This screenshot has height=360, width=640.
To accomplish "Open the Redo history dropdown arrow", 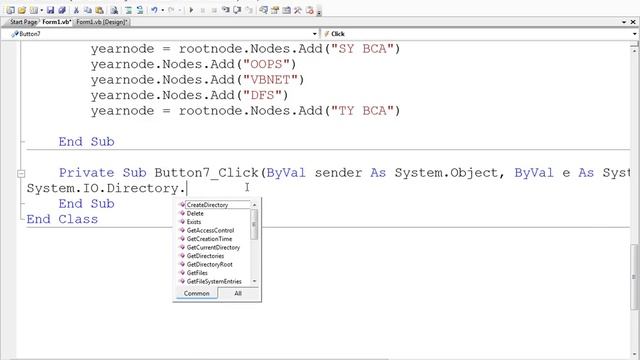I will (x=180, y=10).
